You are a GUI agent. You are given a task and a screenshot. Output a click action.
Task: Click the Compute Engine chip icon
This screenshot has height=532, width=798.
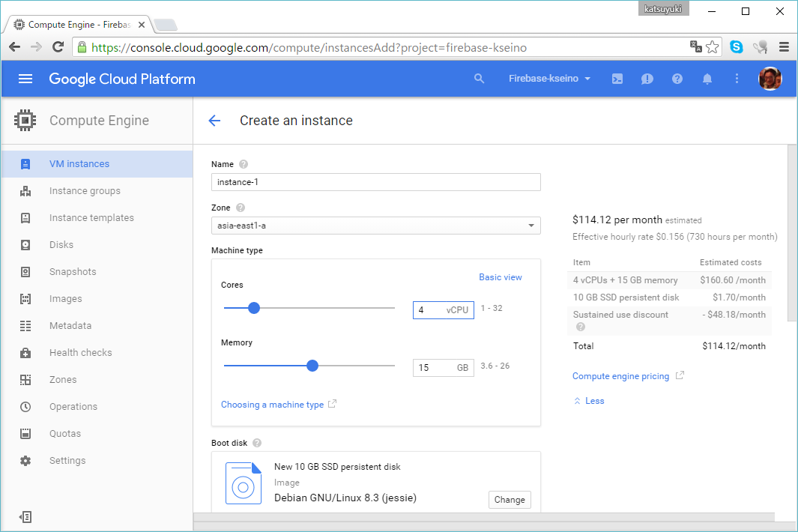pos(25,121)
